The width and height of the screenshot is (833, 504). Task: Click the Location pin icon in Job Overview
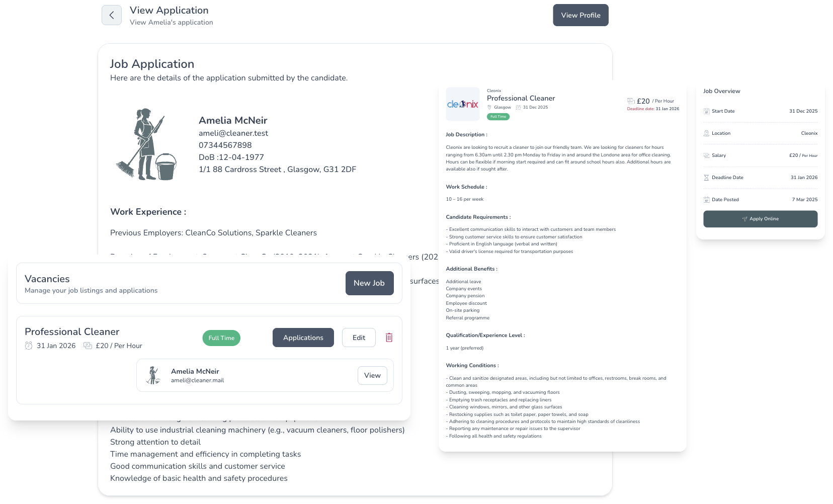coord(706,133)
